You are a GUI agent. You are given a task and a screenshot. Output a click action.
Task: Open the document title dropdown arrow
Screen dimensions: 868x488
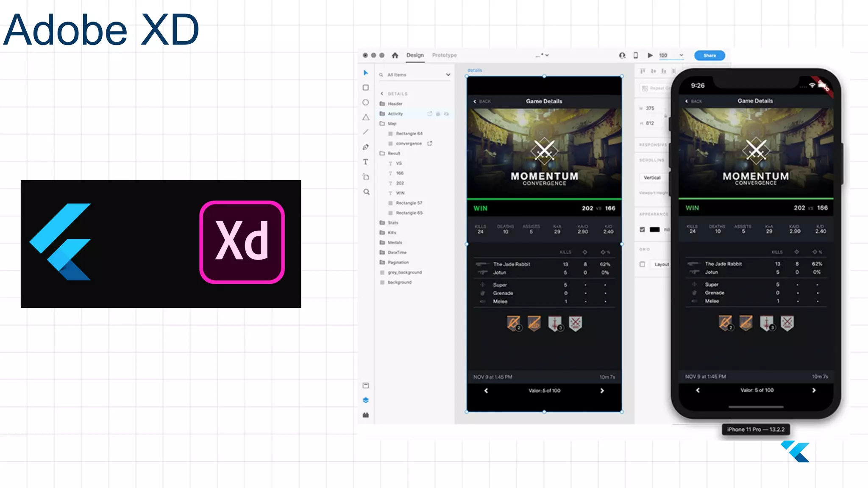coord(547,55)
